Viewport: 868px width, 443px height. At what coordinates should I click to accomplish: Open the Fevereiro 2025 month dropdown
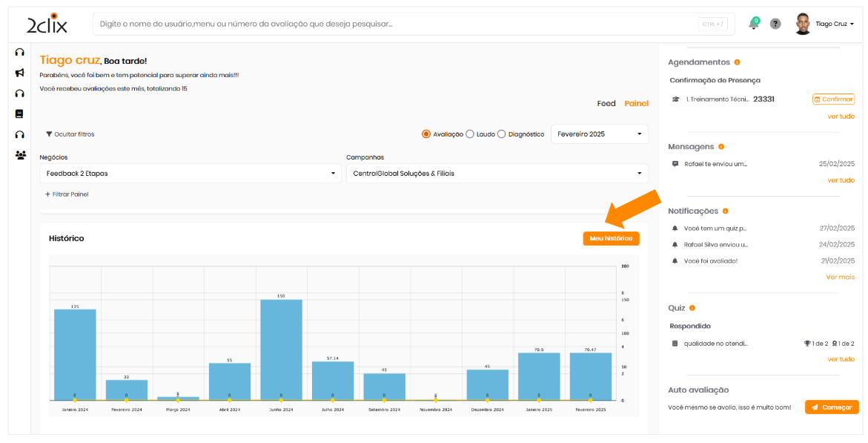click(x=599, y=134)
